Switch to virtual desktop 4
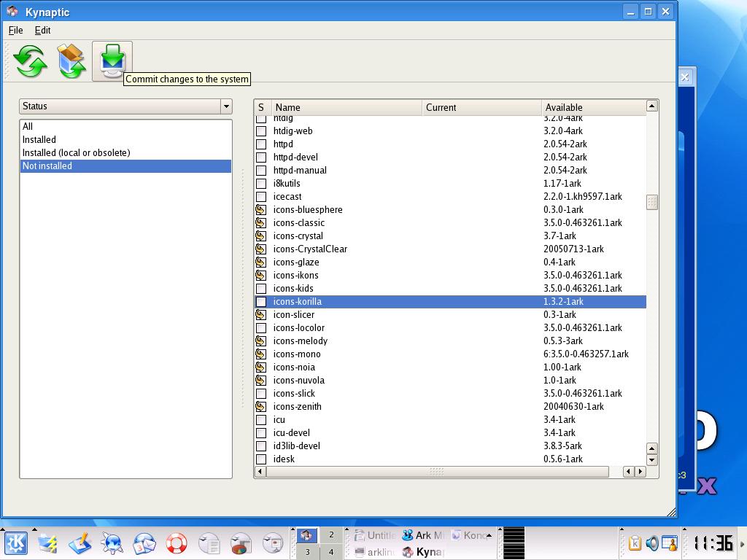The image size is (747, 560). (x=331, y=552)
